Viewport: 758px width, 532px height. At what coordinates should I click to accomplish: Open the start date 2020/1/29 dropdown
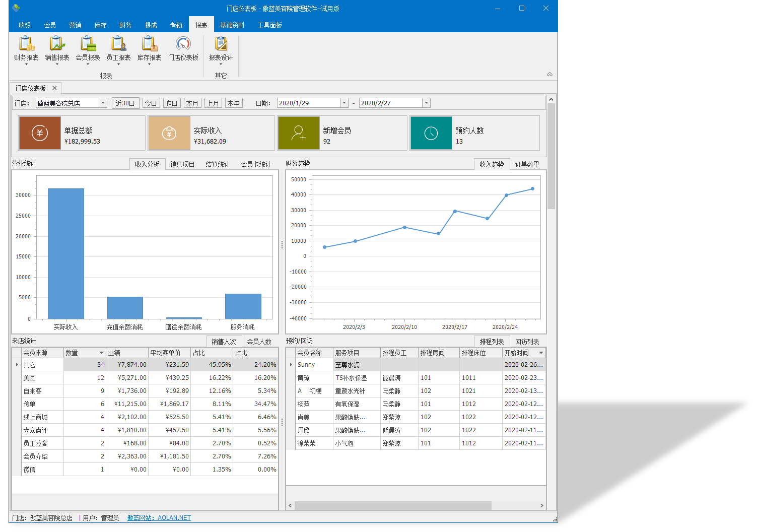pyautogui.click(x=344, y=103)
